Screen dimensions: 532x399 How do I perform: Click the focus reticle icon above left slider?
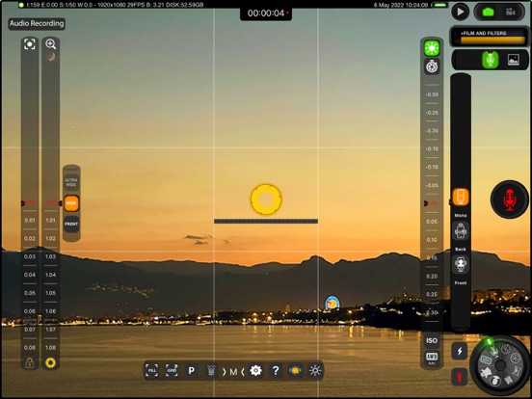pyautogui.click(x=30, y=44)
